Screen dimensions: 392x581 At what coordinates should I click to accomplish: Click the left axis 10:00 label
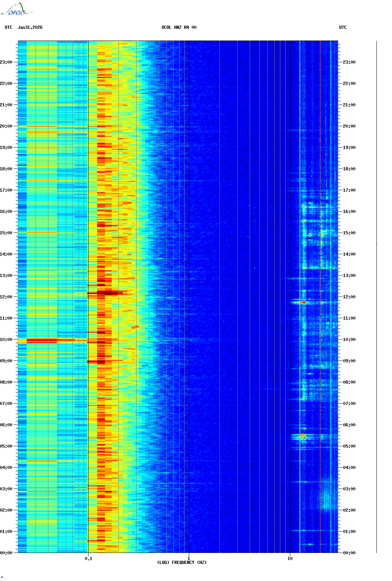coord(6,340)
